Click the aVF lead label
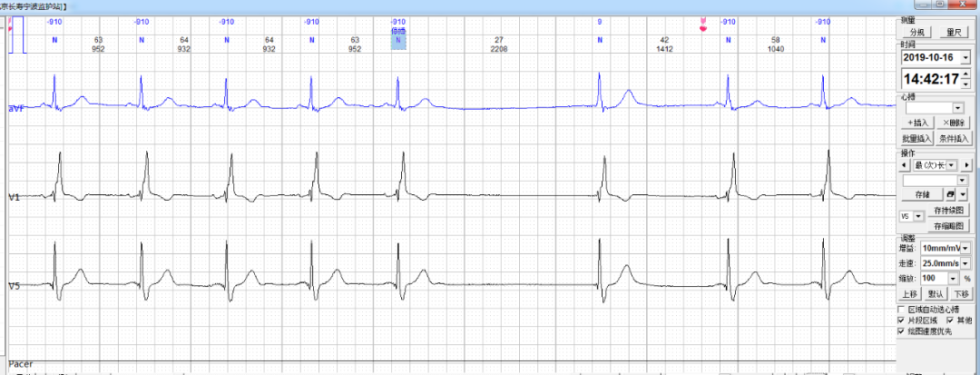Image resolution: width=980 pixels, height=375 pixels. [15, 109]
